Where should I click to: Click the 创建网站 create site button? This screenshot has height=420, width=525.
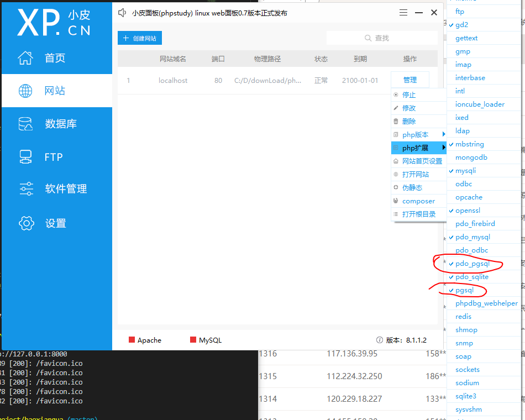(139, 38)
